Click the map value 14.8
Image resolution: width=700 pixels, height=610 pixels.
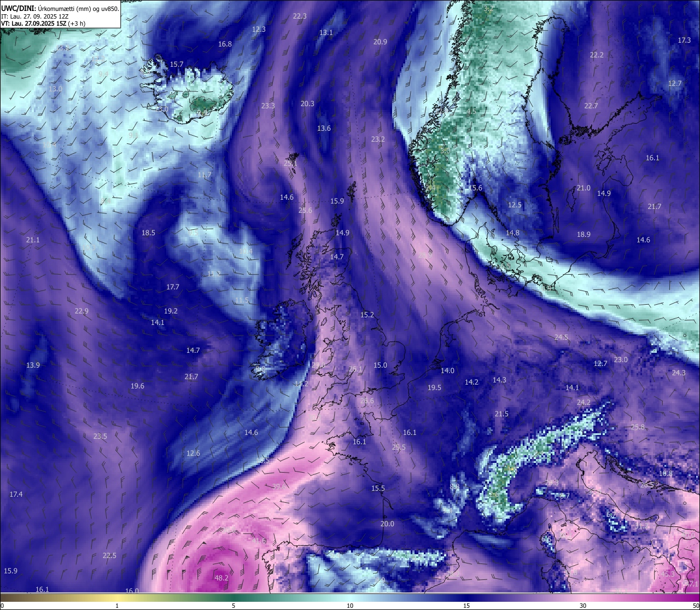[512, 233]
